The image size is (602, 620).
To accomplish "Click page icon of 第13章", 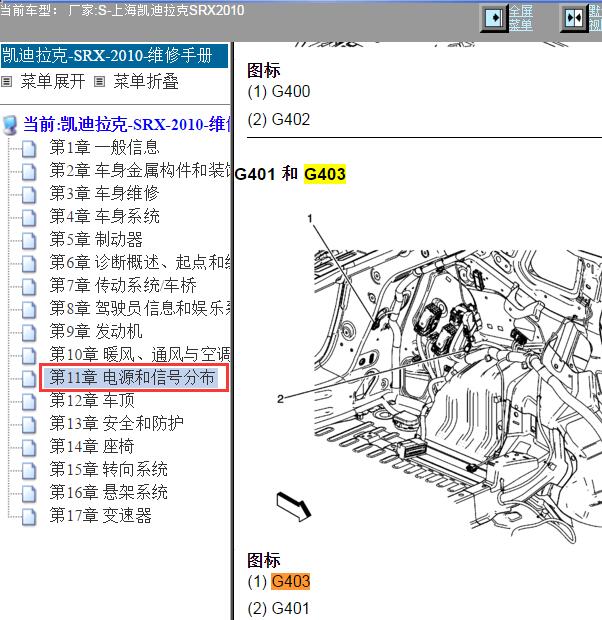I will (x=29, y=424).
